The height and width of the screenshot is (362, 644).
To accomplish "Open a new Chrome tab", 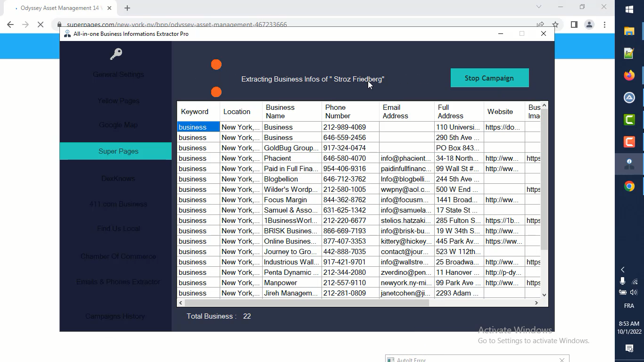I will (x=127, y=8).
